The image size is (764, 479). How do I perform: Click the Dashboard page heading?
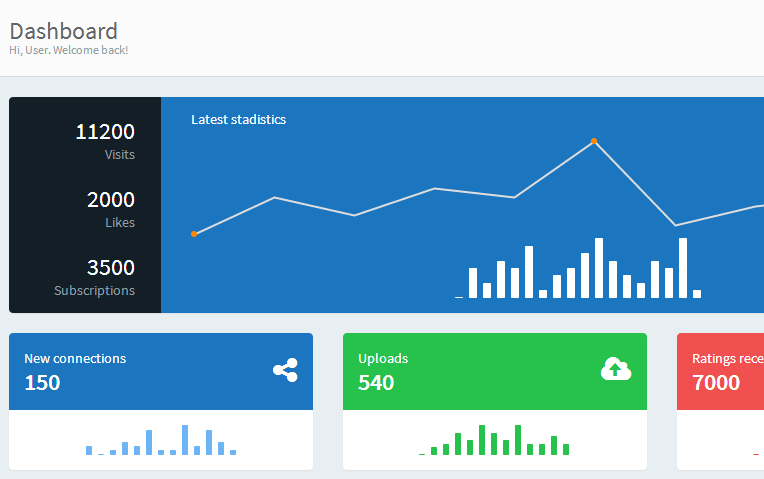(x=63, y=31)
